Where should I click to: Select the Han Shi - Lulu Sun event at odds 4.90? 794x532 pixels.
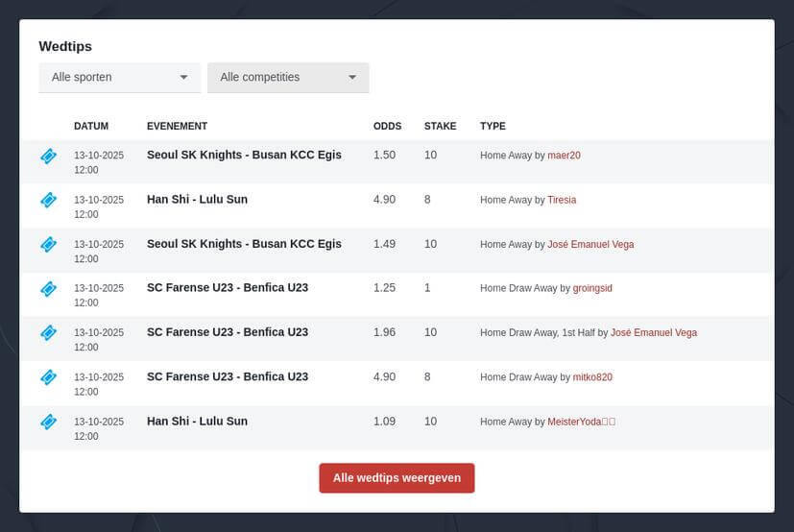coord(197,199)
